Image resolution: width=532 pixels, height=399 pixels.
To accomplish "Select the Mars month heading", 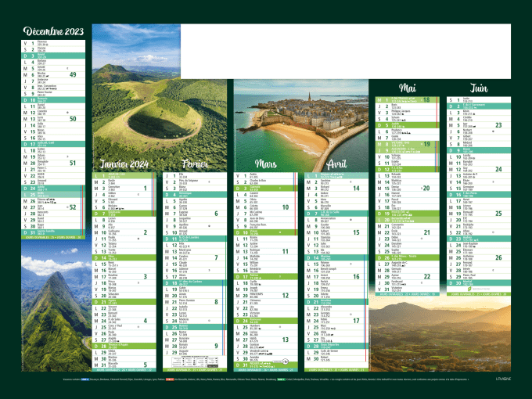I will click(x=266, y=165).
